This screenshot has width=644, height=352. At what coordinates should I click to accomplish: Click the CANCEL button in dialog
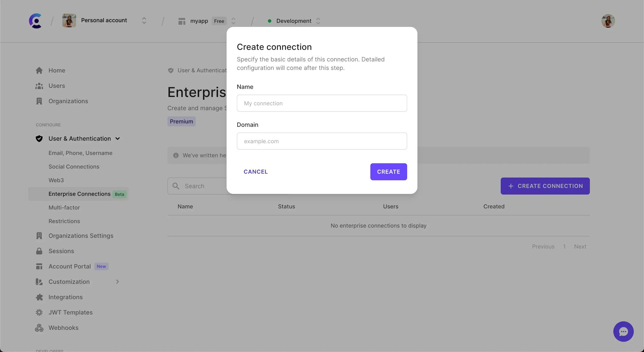[x=256, y=171]
